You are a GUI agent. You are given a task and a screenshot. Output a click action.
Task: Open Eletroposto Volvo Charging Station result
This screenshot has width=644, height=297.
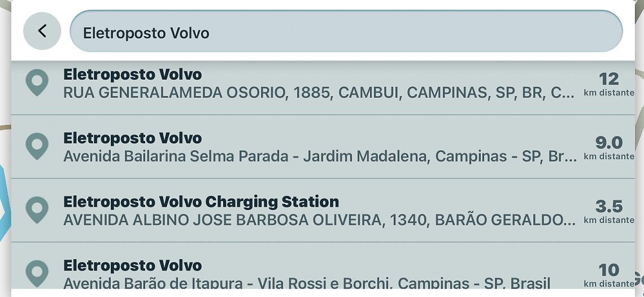click(x=201, y=202)
